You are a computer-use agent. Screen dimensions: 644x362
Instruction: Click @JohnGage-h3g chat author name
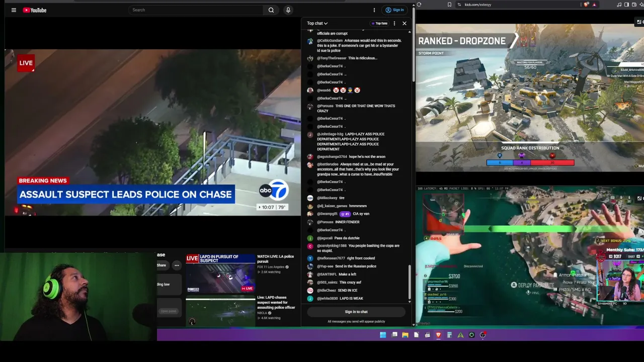(330, 134)
